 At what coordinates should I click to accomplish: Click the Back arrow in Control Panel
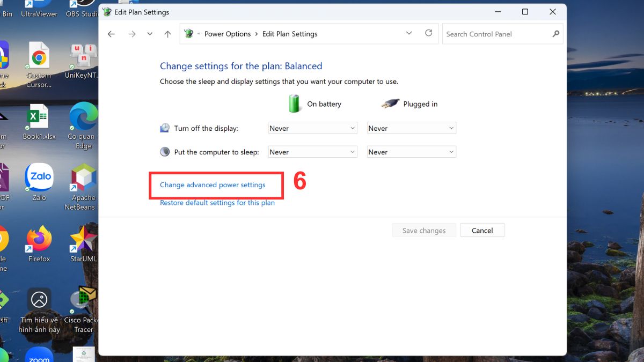111,34
